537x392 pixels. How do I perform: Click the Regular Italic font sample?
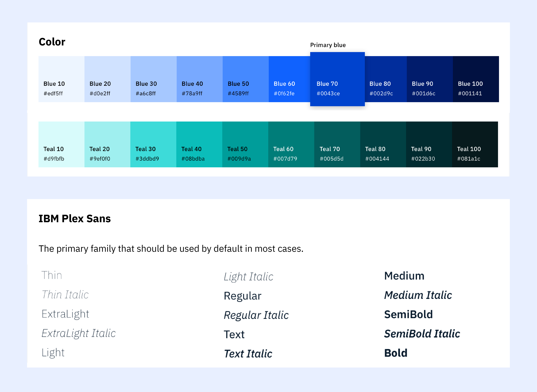(x=256, y=315)
